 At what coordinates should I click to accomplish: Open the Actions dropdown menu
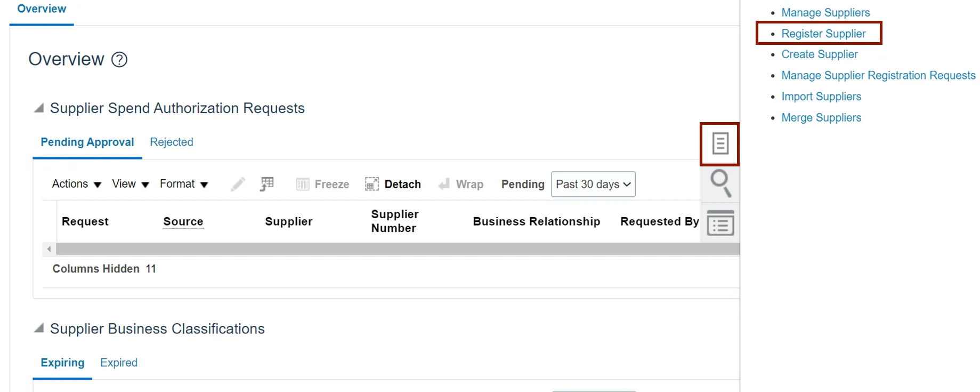[x=77, y=185]
